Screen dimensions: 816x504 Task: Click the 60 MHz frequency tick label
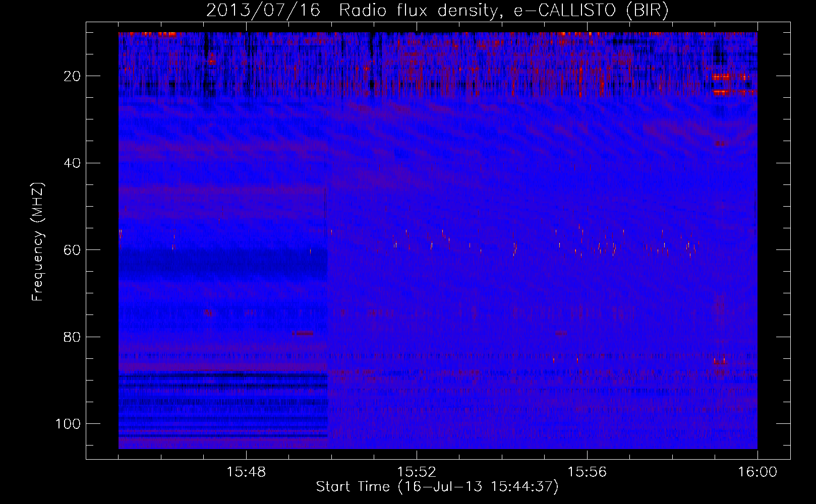tap(72, 250)
